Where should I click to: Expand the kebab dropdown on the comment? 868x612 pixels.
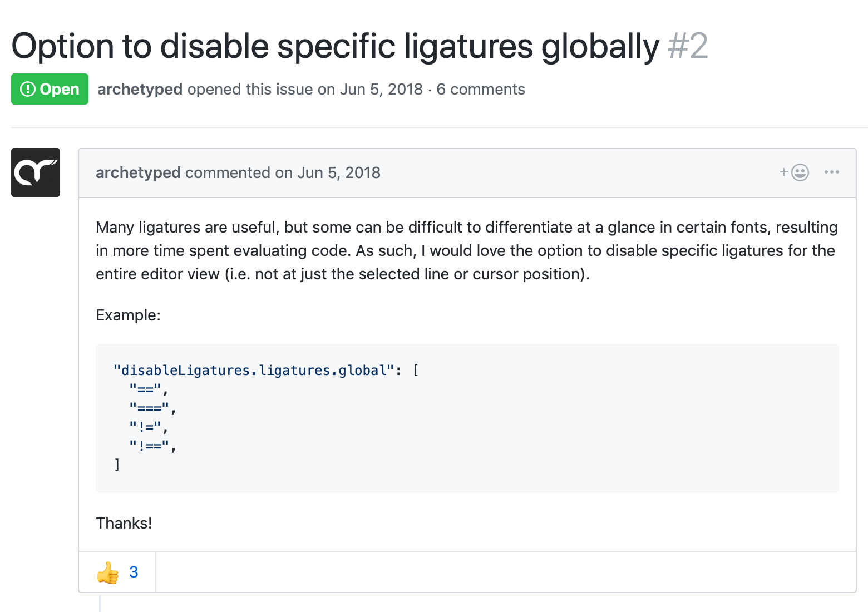831,172
